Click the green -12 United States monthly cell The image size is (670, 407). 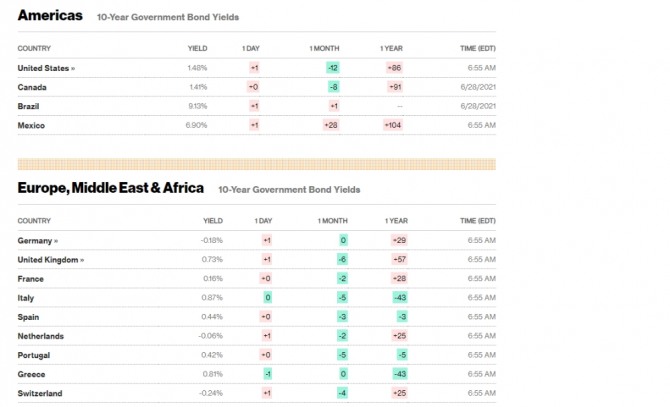click(x=332, y=68)
